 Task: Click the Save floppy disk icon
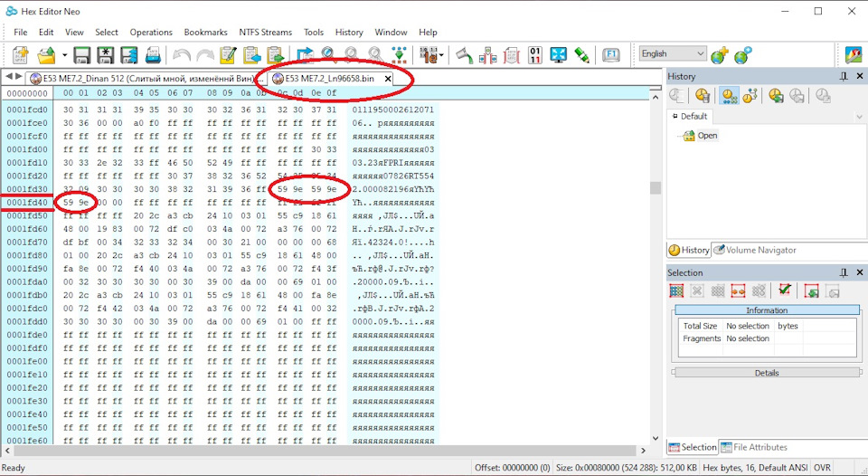(x=82, y=55)
